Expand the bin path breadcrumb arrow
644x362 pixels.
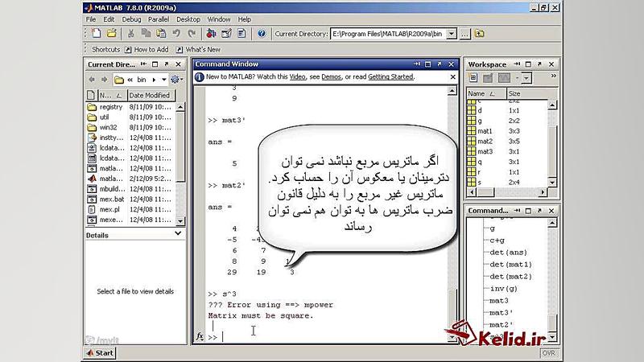(154, 80)
